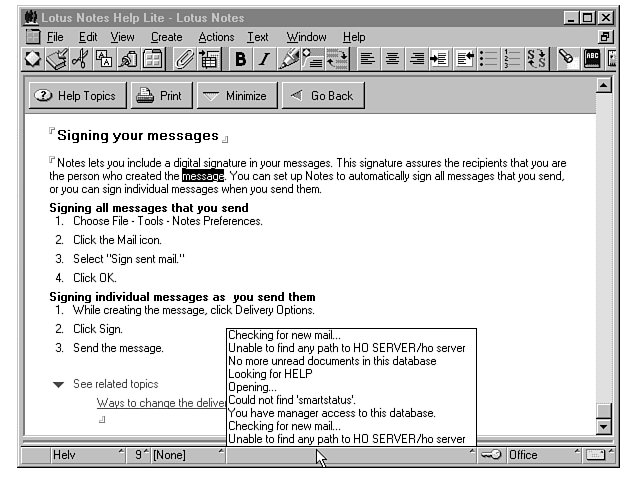640x480 pixels.
Task: Click the vertical scrollbar up arrow
Action: pos(603,85)
